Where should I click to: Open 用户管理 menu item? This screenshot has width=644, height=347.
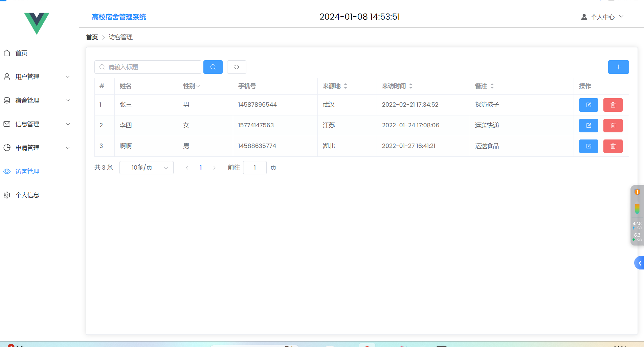(27, 77)
